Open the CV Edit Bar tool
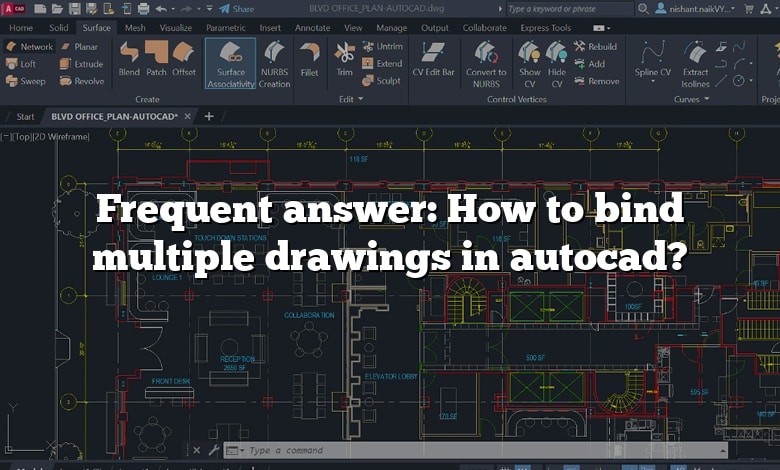 pyautogui.click(x=433, y=60)
